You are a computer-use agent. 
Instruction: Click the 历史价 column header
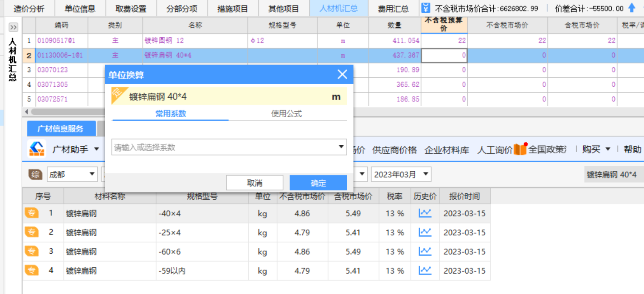[425, 196]
